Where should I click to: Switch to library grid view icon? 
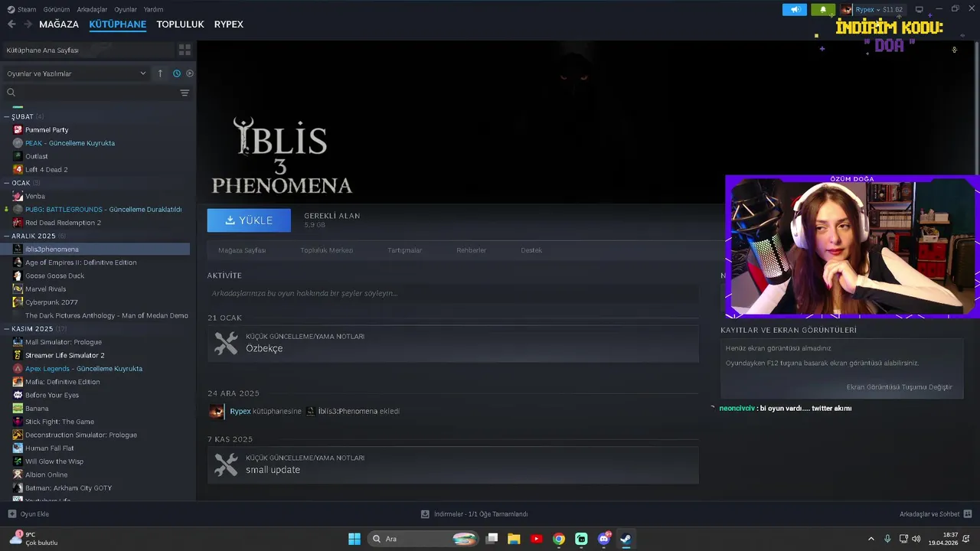point(185,50)
